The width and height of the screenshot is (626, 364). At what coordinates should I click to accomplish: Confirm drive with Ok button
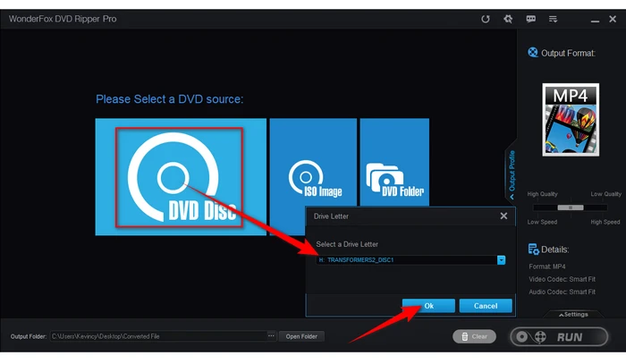tap(428, 306)
